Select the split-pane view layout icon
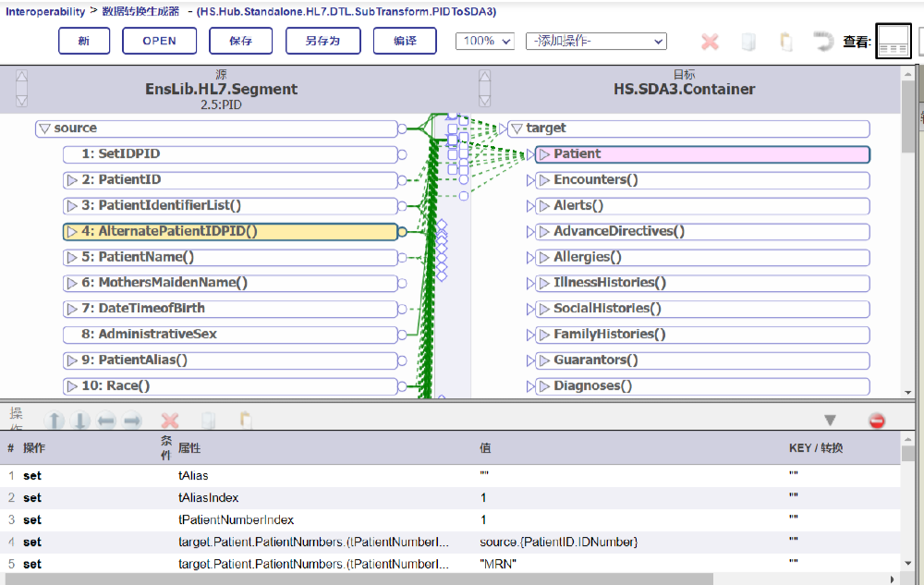Image resolution: width=924 pixels, height=585 pixels. pyautogui.click(x=893, y=42)
